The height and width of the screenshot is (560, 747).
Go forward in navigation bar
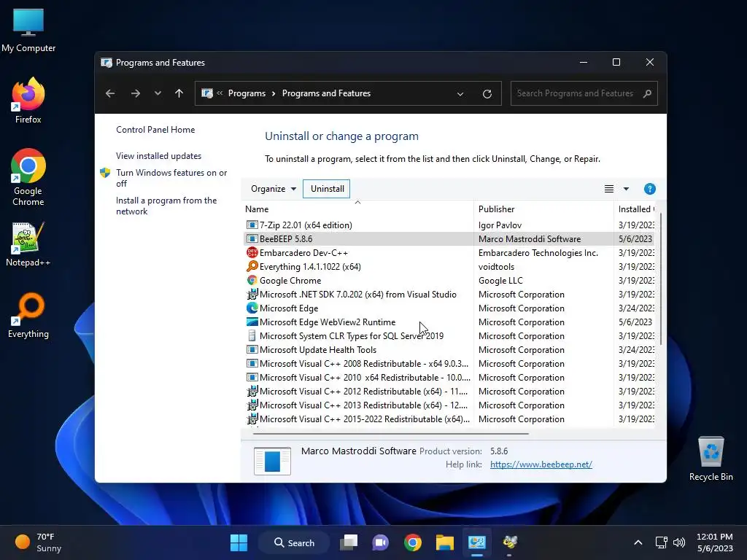(135, 93)
